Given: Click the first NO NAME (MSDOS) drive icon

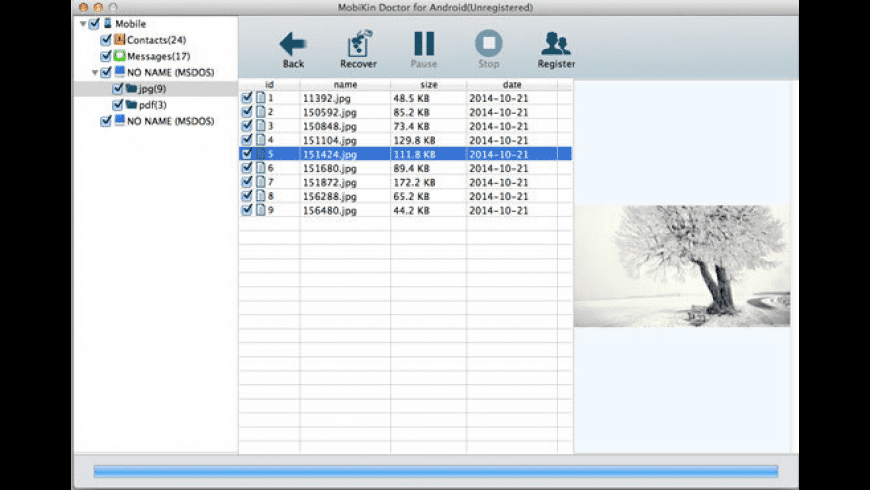Looking at the screenshot, I should click(x=119, y=72).
